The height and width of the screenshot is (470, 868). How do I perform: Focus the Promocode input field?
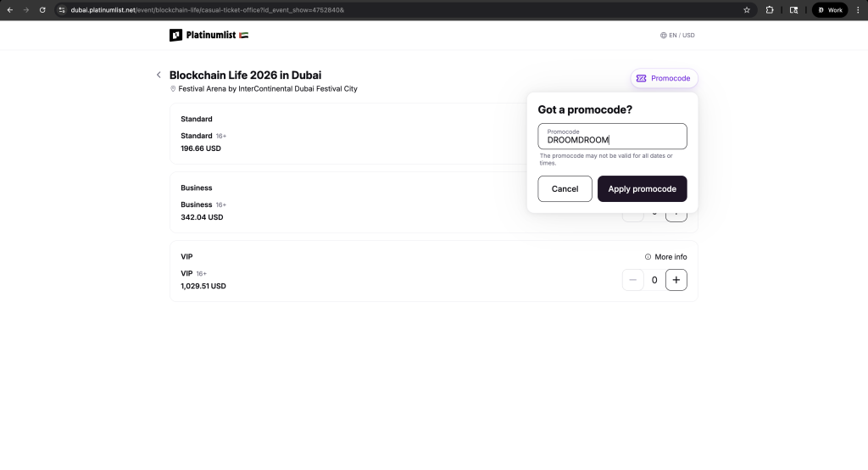point(612,137)
